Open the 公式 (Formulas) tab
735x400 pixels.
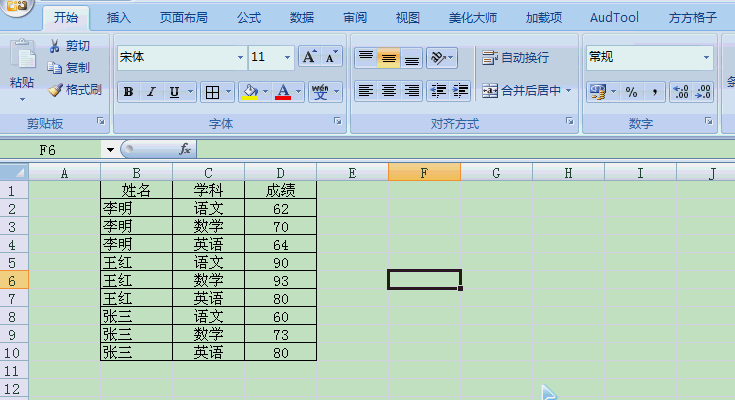point(250,17)
